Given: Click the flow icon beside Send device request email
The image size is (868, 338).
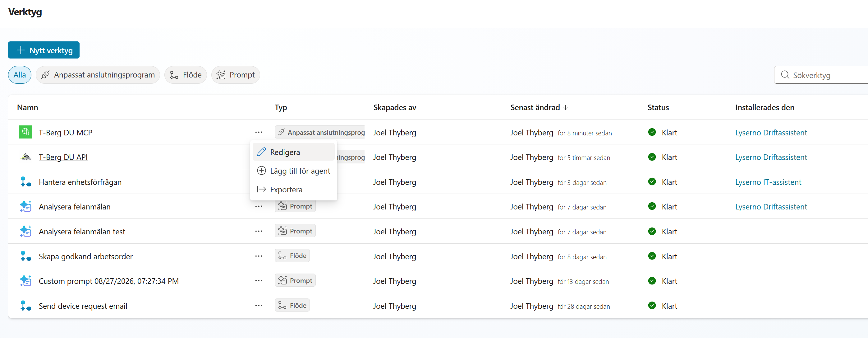Looking at the screenshot, I should (x=25, y=306).
